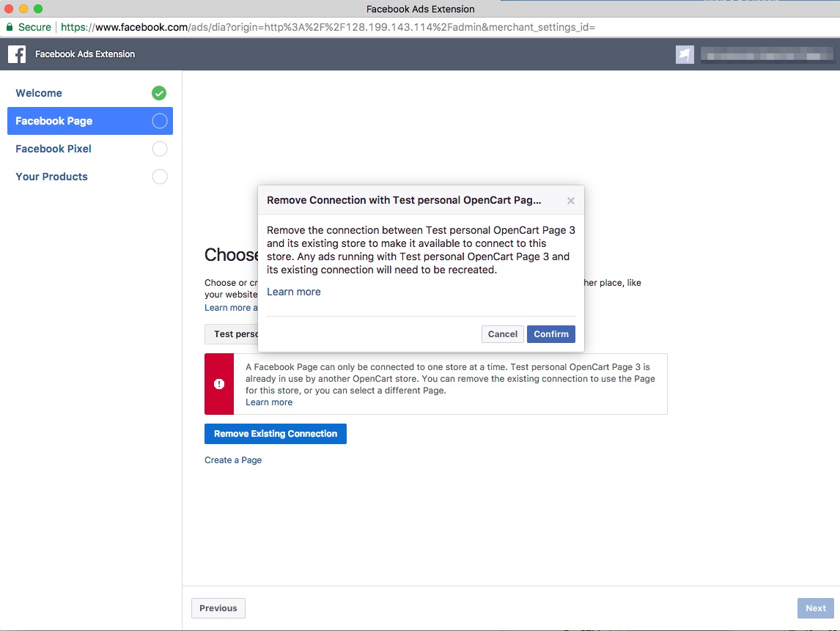
Task: Click the secure padlock icon in the address bar
Action: point(9,27)
